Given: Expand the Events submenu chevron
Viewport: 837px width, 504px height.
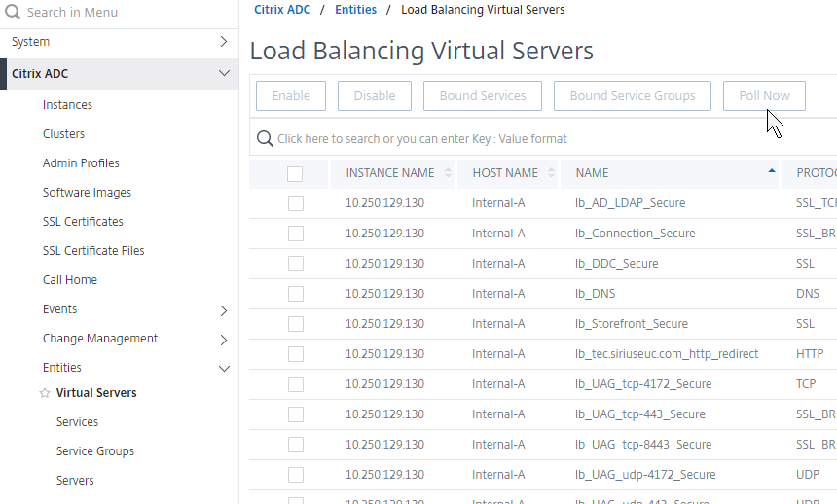Looking at the screenshot, I should pos(224,310).
